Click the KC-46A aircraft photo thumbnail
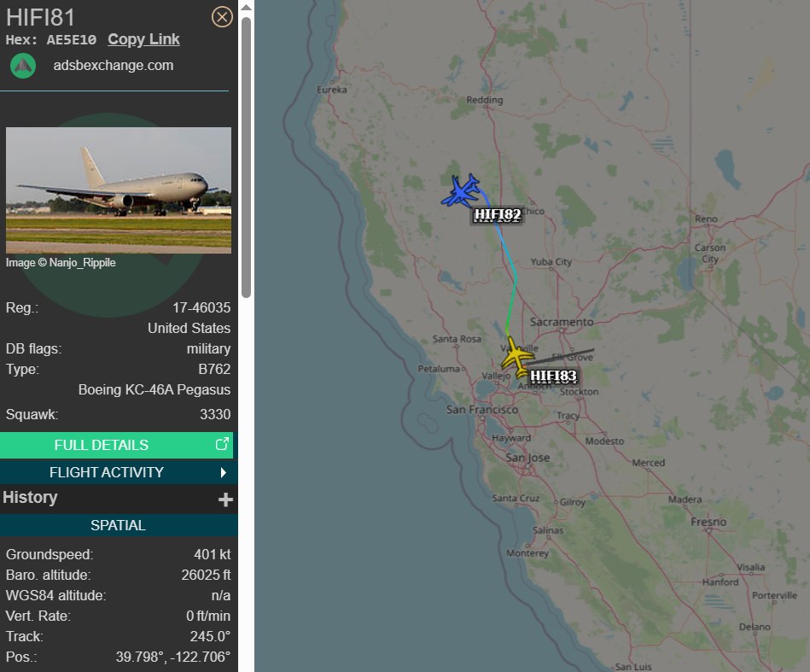This screenshot has width=810, height=672. point(119,190)
